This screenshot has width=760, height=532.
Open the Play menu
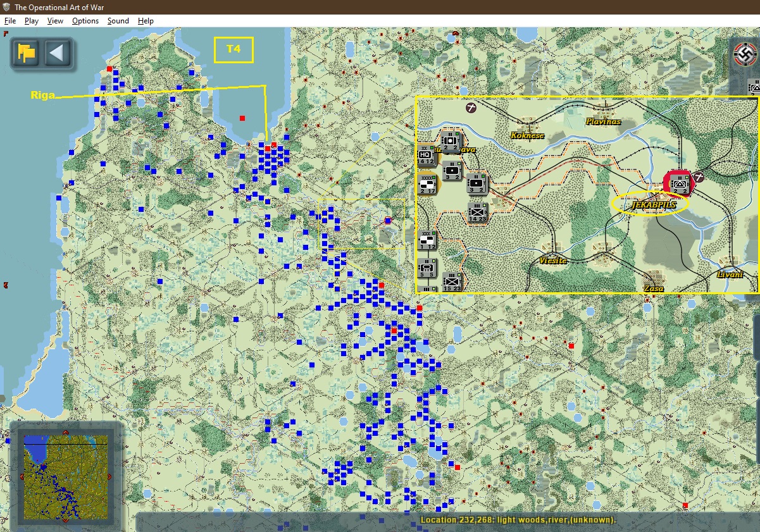[32, 21]
